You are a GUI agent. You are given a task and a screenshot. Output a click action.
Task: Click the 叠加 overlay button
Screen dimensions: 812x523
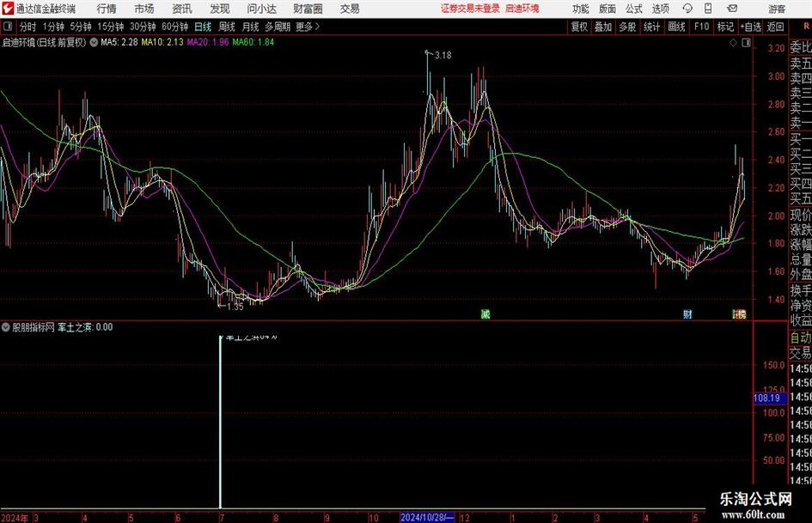tap(603, 27)
